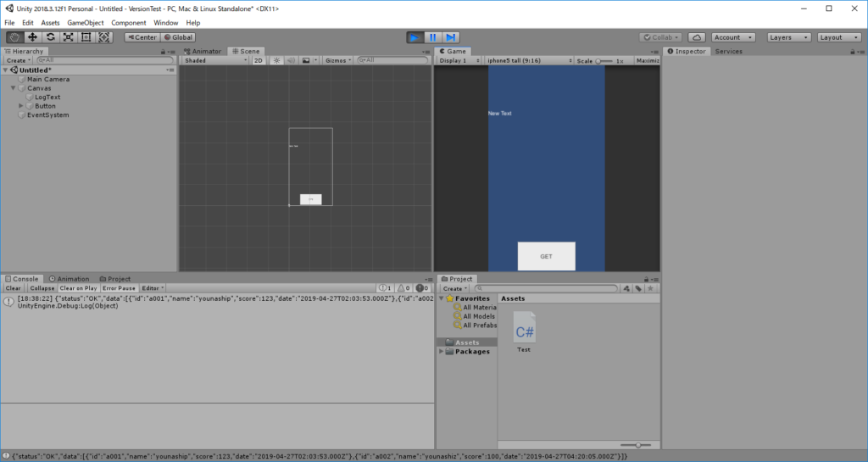Expand the Button object in Hierarchy
The image size is (868, 462).
(x=20, y=106)
